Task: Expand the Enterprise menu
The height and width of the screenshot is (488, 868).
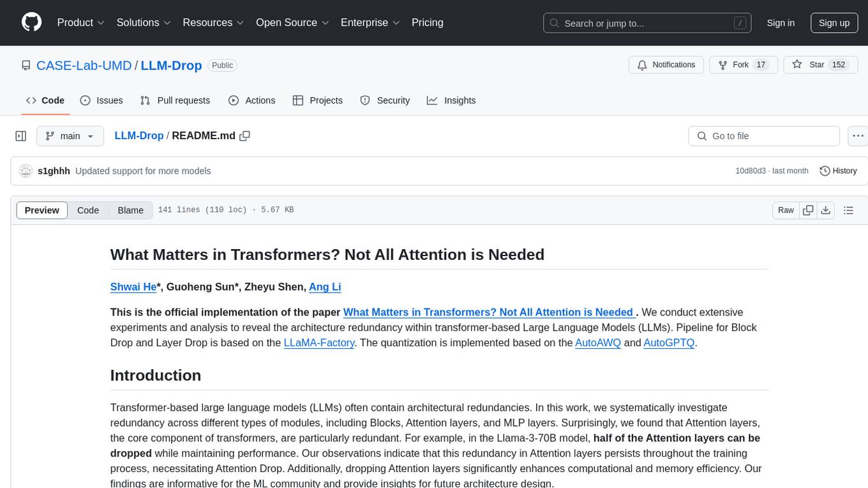Action: (x=370, y=22)
